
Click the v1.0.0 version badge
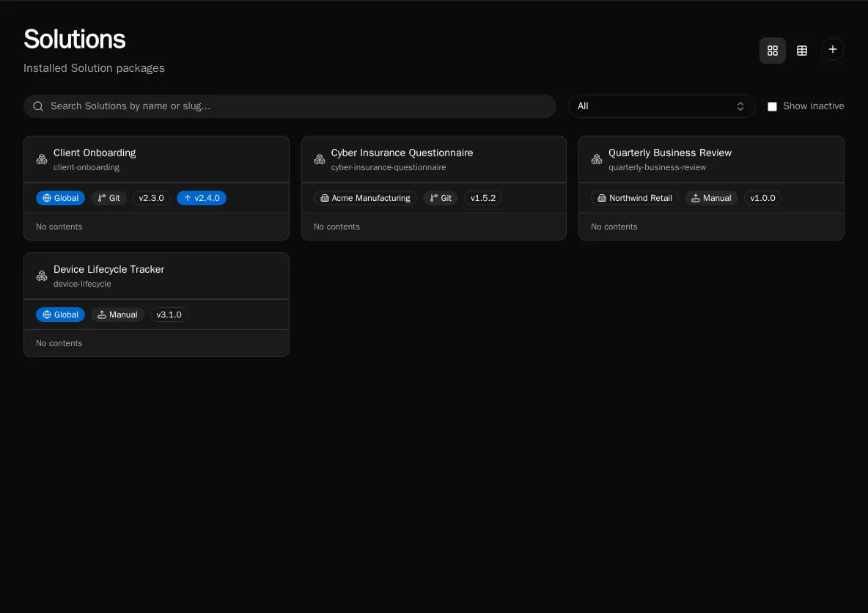point(763,198)
